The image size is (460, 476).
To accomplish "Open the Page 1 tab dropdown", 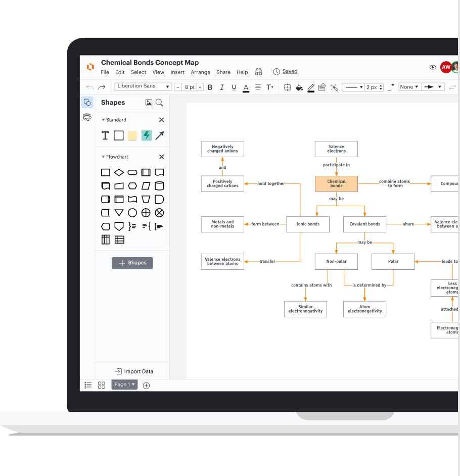I will click(x=124, y=385).
